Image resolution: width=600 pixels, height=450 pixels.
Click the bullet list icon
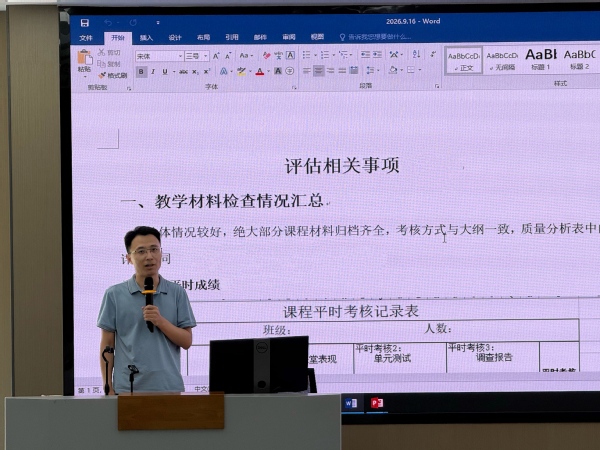pos(307,55)
